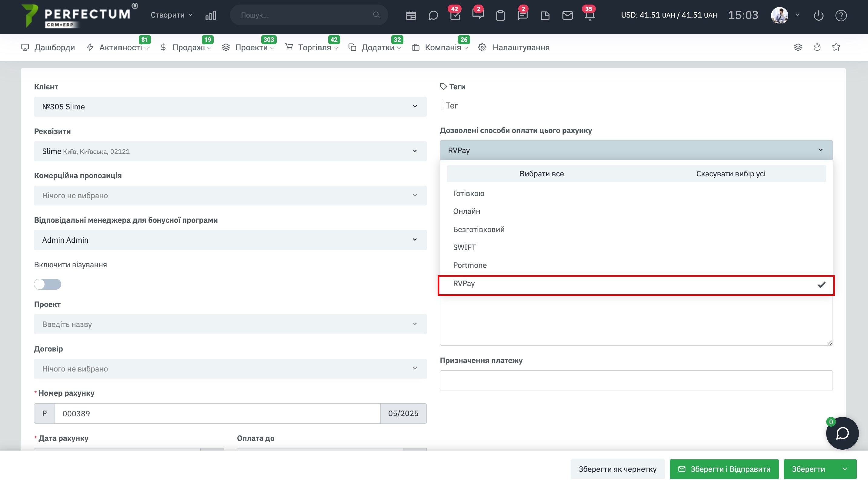Open the Додатки menu
The image size is (868, 483).
[x=375, y=48]
